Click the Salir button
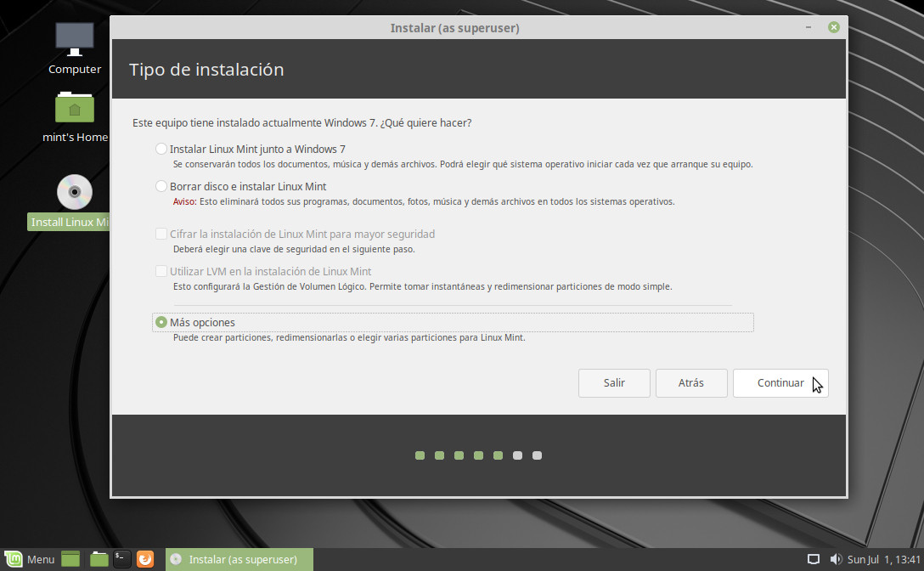 [x=614, y=383]
